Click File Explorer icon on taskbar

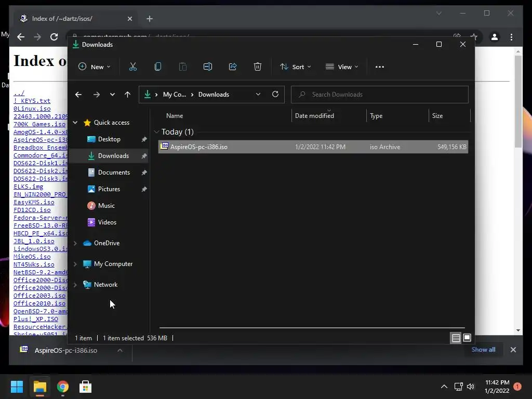pyautogui.click(x=39, y=387)
